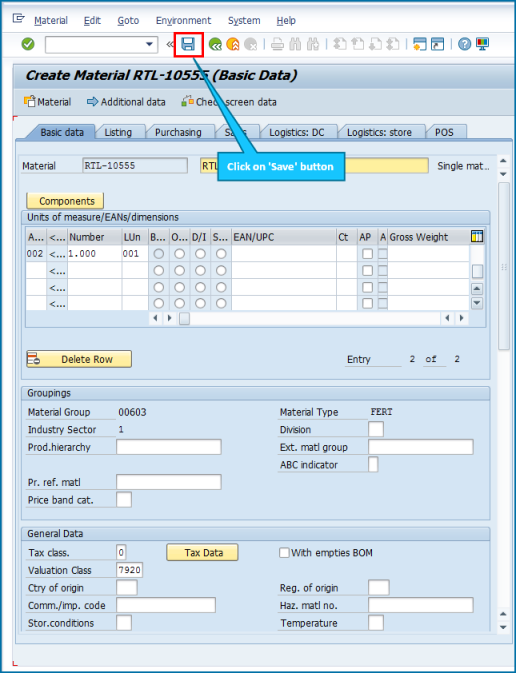Click the table's vertical scroll up arrow
The width and height of the screenshot is (516, 673).
pyautogui.click(x=477, y=288)
